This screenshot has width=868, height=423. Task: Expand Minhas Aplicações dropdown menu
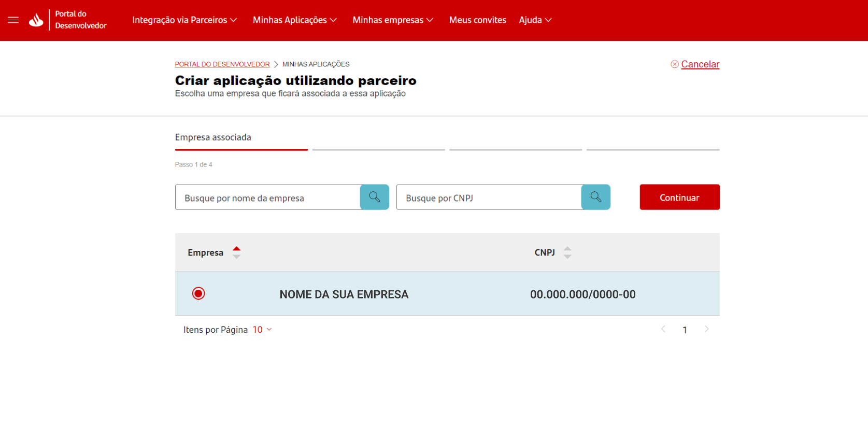click(295, 20)
